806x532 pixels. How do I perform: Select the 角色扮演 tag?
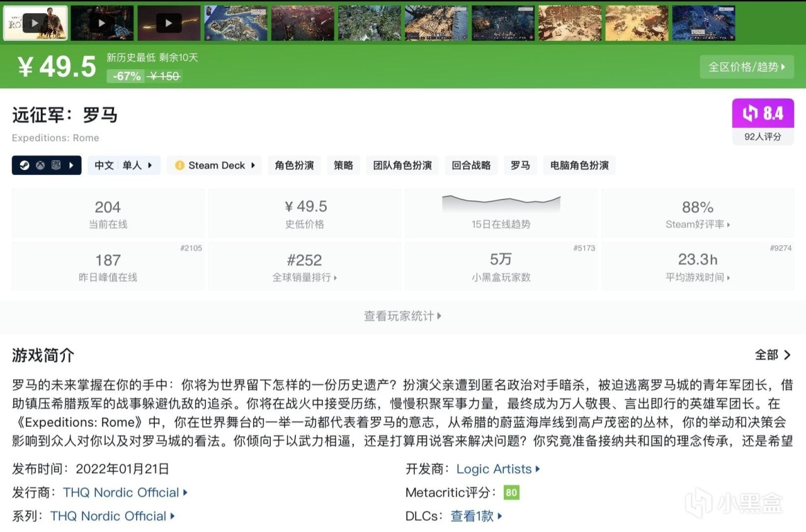point(295,166)
